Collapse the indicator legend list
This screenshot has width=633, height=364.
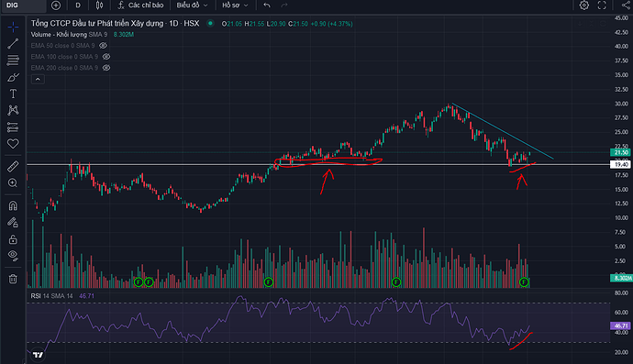(x=38, y=79)
